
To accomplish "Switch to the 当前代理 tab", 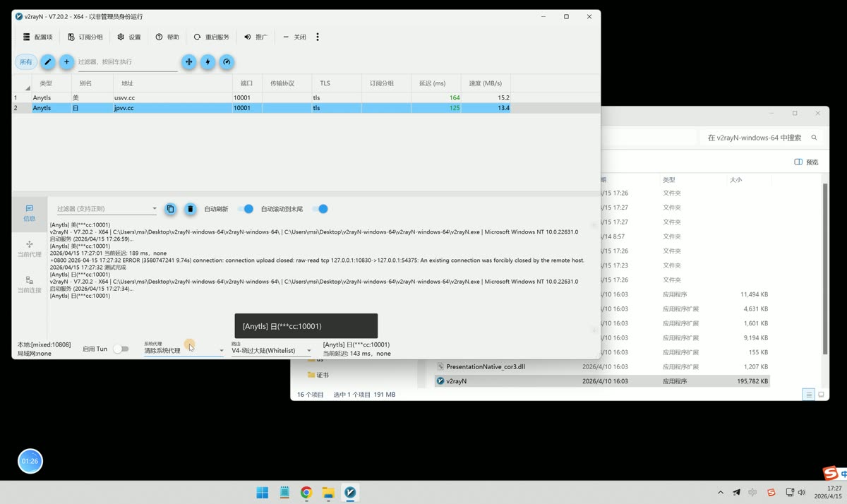I will 29,249.
